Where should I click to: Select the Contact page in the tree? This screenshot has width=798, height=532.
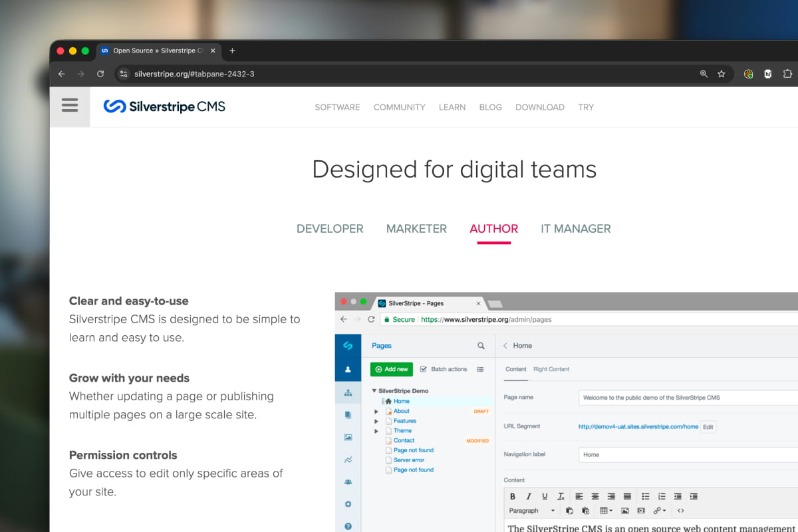[404, 440]
